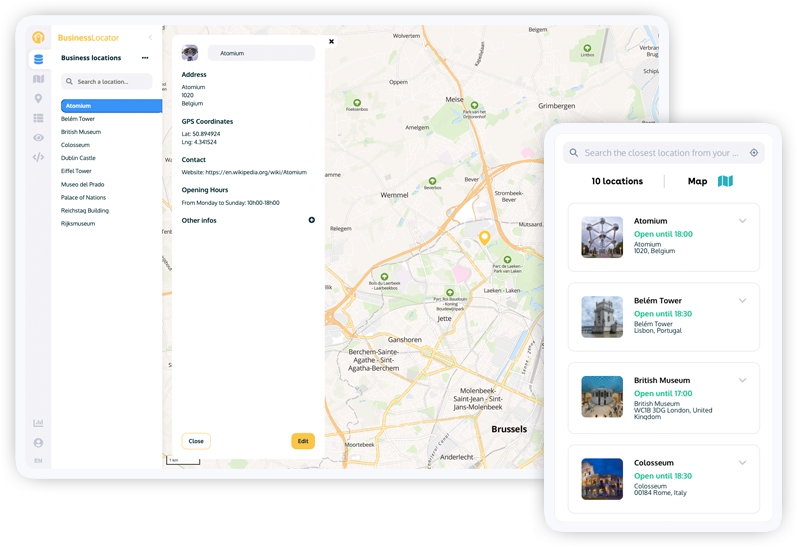The width and height of the screenshot is (797, 547).
Task: Click the Parc Roi Baudouin park marker
Action: coord(450,292)
